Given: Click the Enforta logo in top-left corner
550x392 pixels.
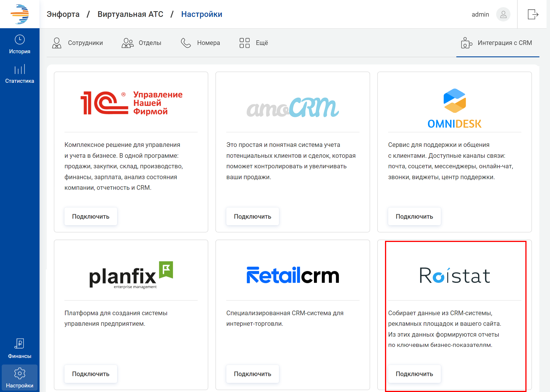Looking at the screenshot, I should pyautogui.click(x=20, y=14).
